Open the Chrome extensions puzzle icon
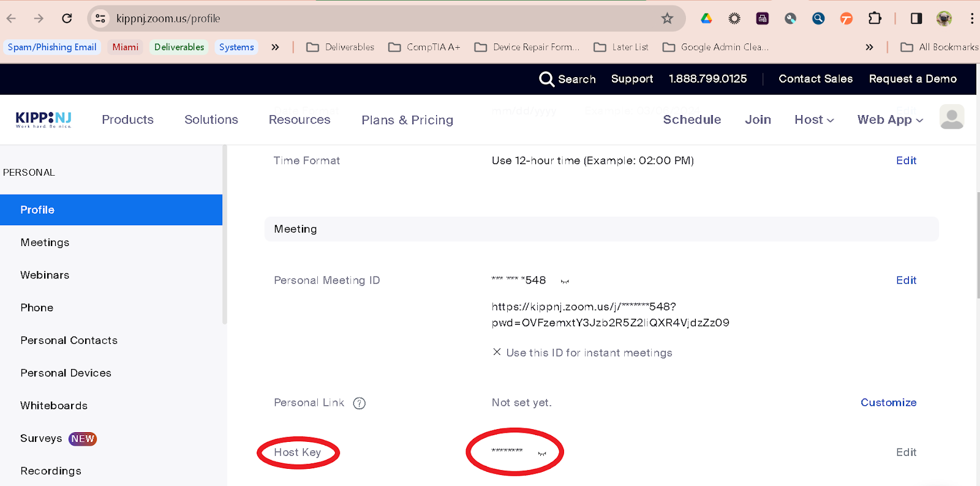 click(x=875, y=18)
